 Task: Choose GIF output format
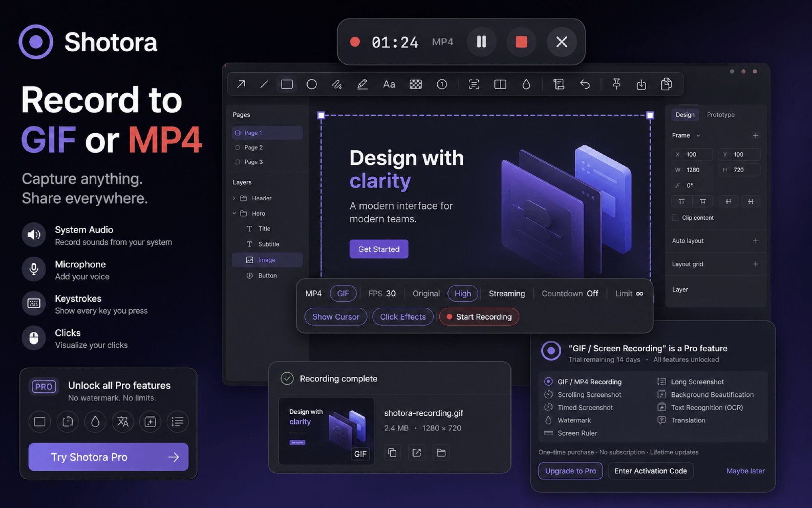click(x=343, y=293)
